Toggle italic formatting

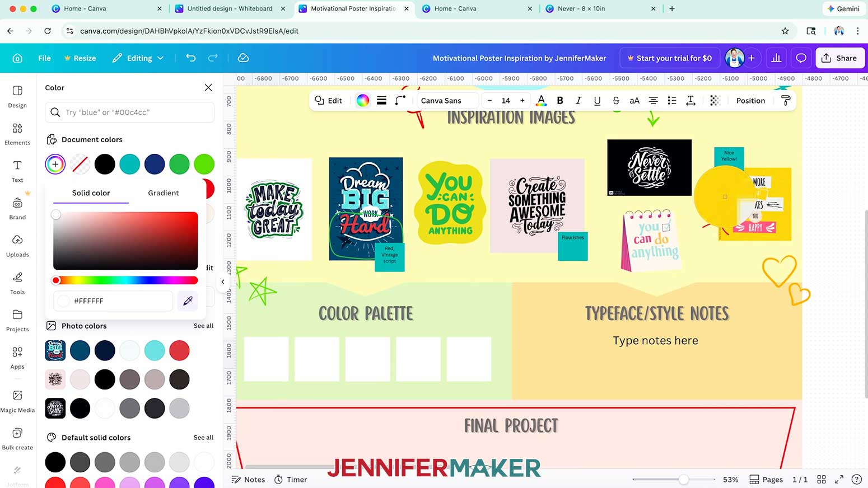(x=578, y=100)
